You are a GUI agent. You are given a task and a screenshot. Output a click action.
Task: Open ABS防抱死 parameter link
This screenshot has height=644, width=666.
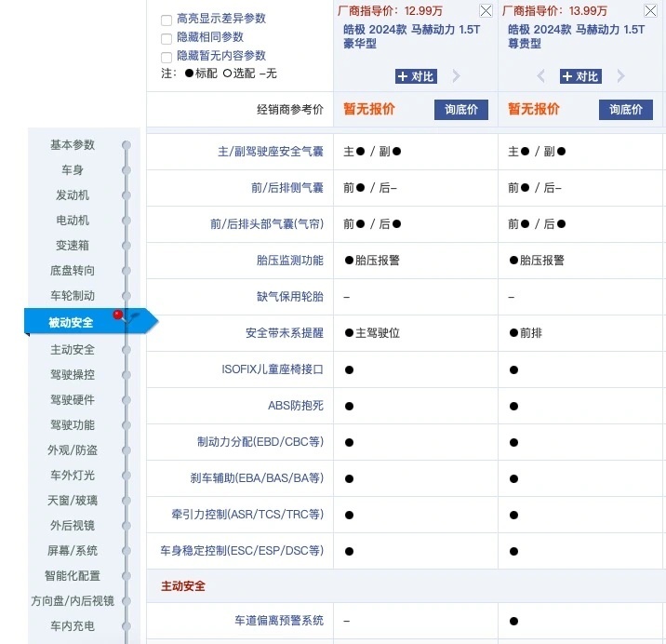[296, 406]
